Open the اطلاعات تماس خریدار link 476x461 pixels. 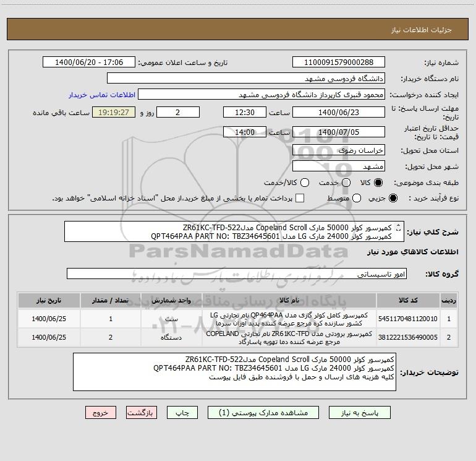[x=102, y=95]
